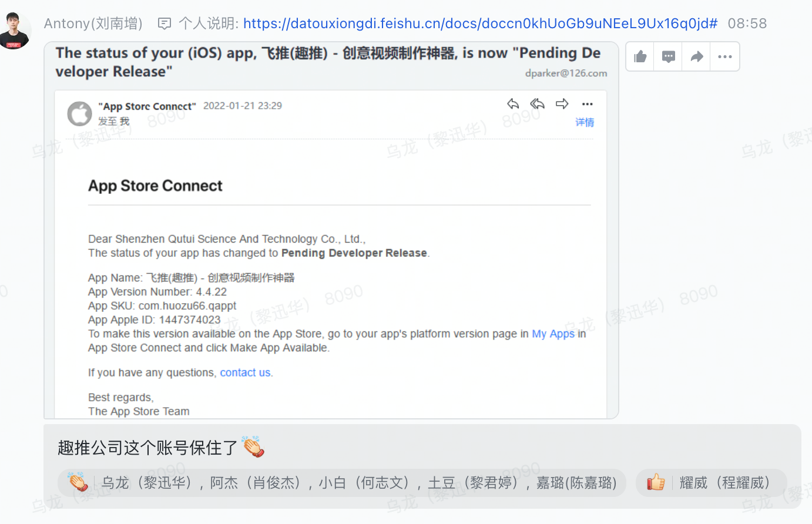Click the reply-all arrow in the email
Image resolution: width=812 pixels, height=524 pixels.
pyautogui.click(x=537, y=104)
